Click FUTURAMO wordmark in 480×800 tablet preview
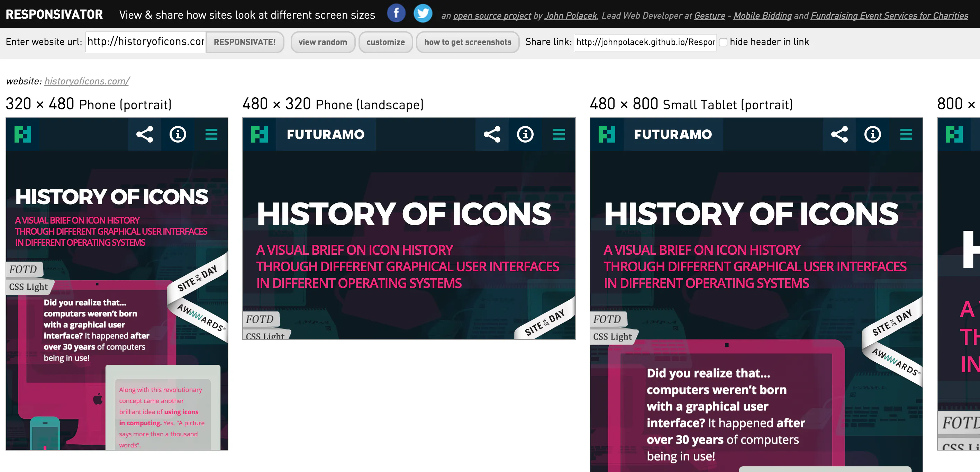 tap(673, 134)
